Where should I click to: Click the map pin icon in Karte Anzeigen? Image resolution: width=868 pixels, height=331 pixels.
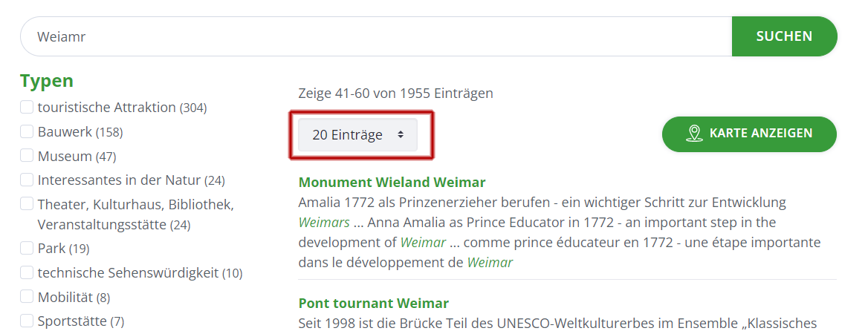coord(693,133)
